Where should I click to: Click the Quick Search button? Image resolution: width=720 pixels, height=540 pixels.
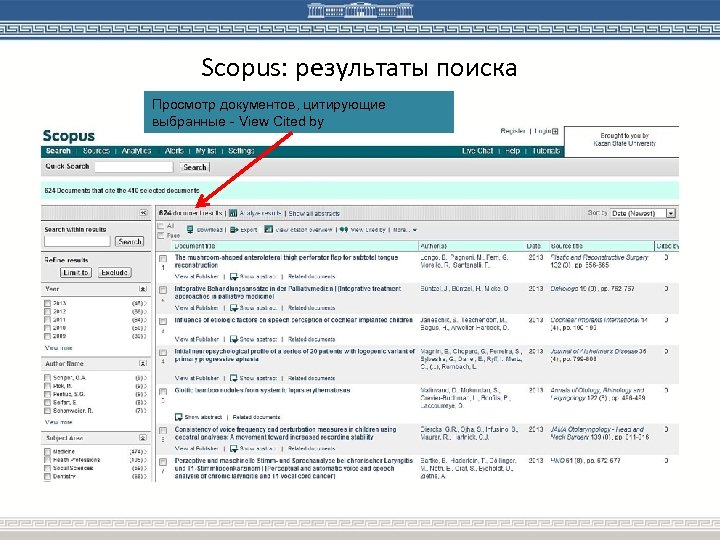(x=195, y=167)
